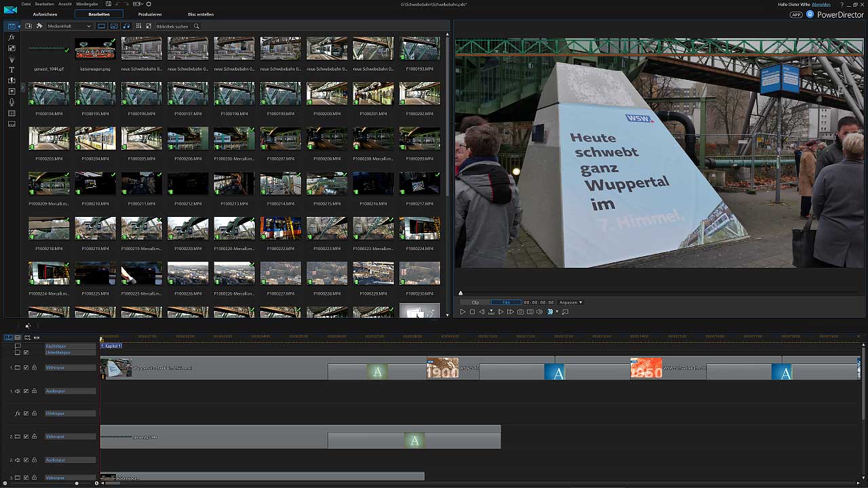Uncheck the effect track (fx) checkbox
Image resolution: width=868 pixels, height=488 pixels.
tap(26, 413)
